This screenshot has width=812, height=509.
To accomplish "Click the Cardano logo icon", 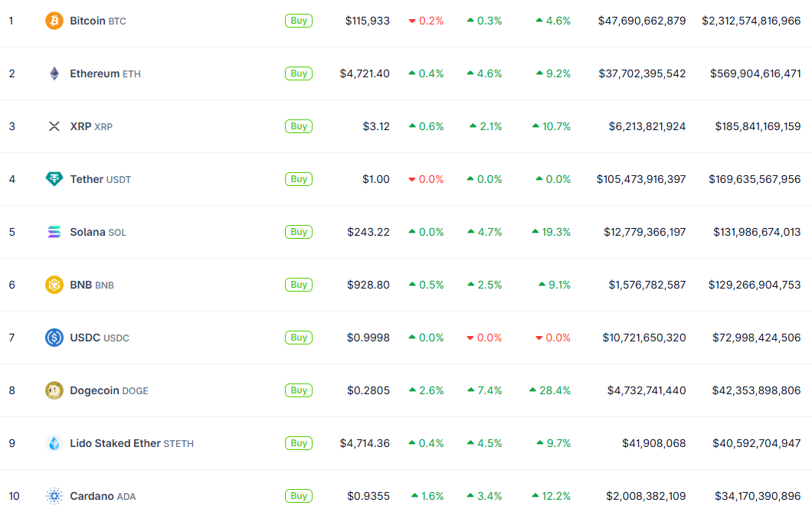I will click(x=54, y=496).
